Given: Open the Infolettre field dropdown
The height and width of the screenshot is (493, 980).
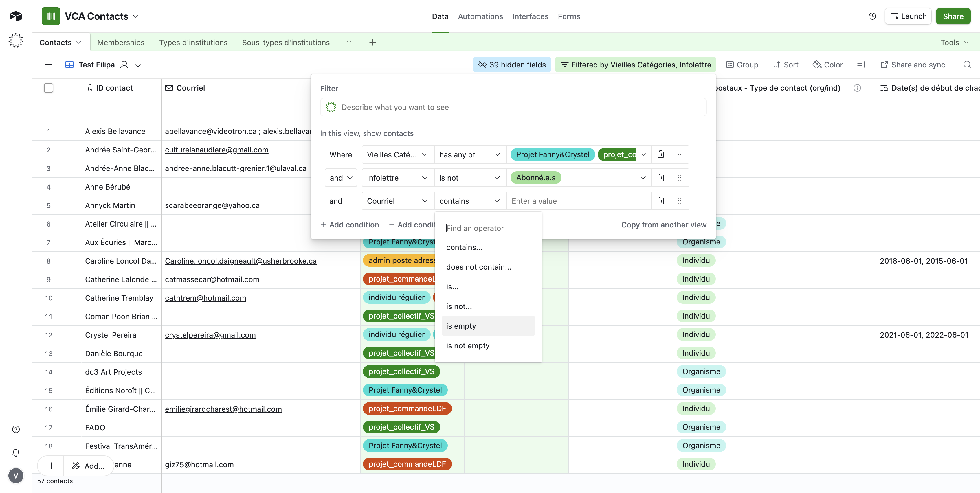Looking at the screenshot, I should [x=397, y=178].
